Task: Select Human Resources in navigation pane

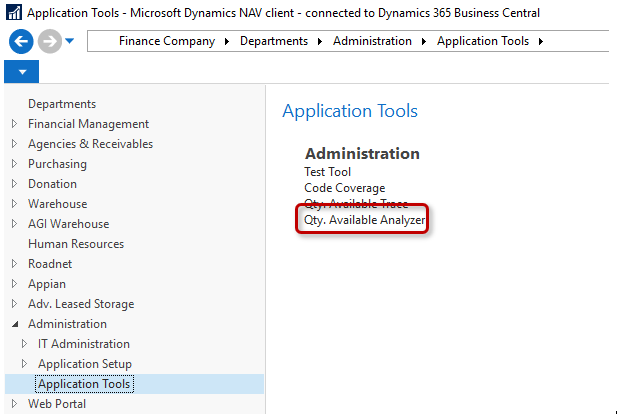Action: [x=76, y=244]
